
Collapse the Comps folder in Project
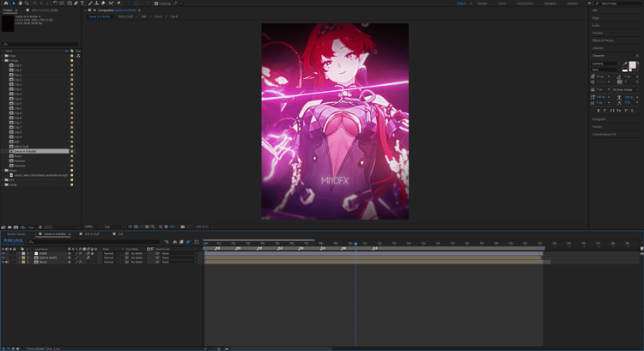3,60
